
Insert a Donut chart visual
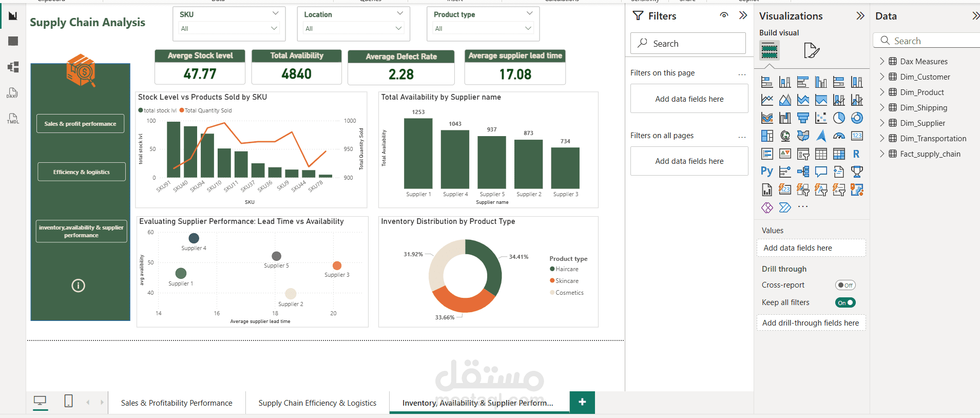point(857,118)
